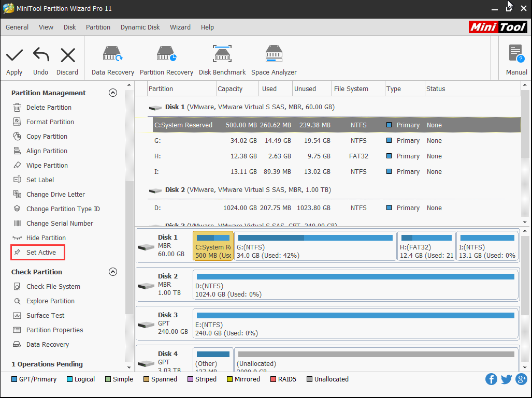The image size is (532, 398).
Task: Click the Align Partition icon
Action: click(17, 151)
